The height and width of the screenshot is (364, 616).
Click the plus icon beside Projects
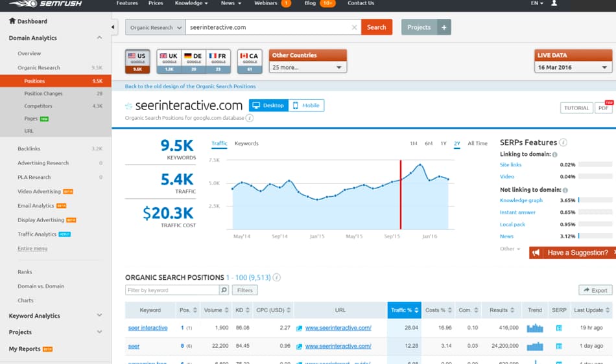click(x=444, y=27)
